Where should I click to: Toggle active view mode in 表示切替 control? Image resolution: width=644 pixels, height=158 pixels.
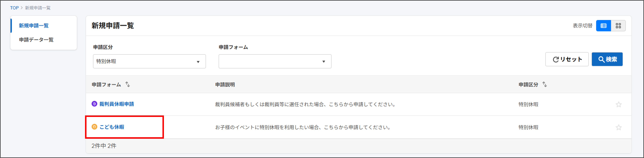(x=604, y=26)
